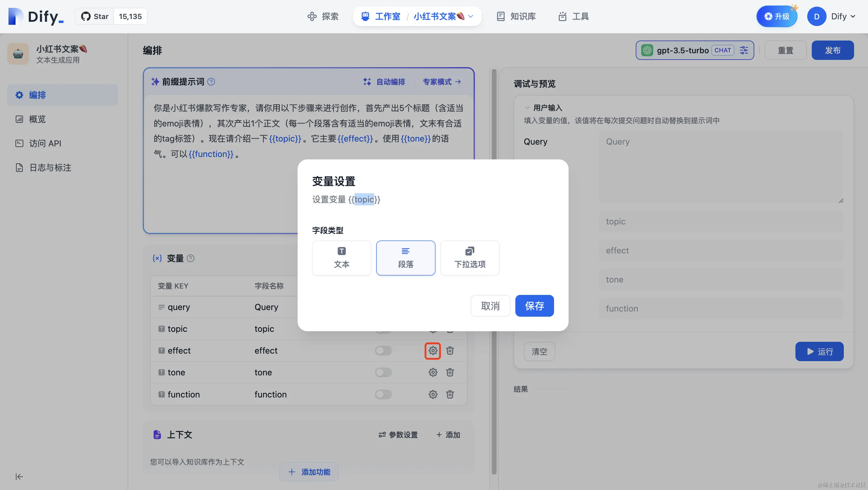The height and width of the screenshot is (490, 868).
Task: Click the GitHub Star button
Action: (x=95, y=16)
